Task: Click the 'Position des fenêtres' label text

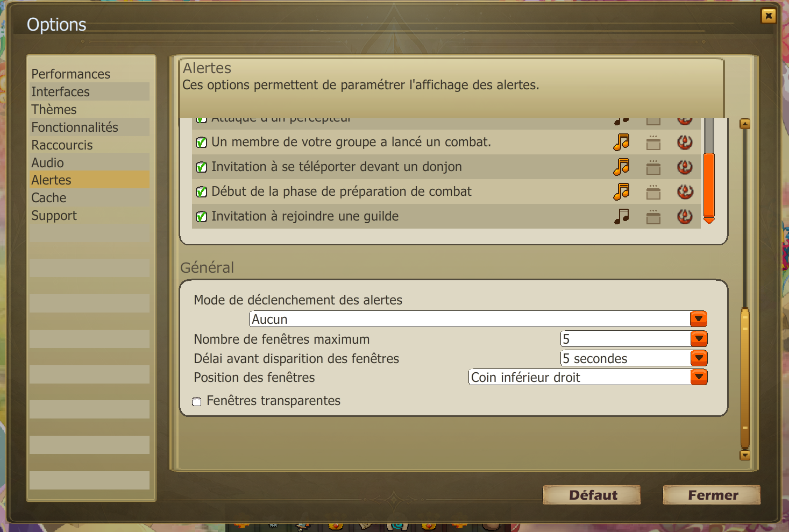Action: (x=254, y=378)
